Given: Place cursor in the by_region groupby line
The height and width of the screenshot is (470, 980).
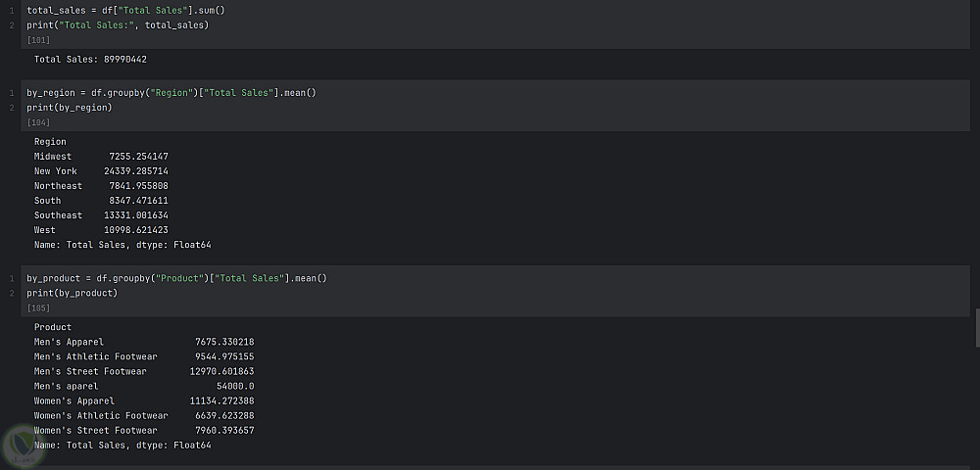Looking at the screenshot, I should click(x=171, y=93).
